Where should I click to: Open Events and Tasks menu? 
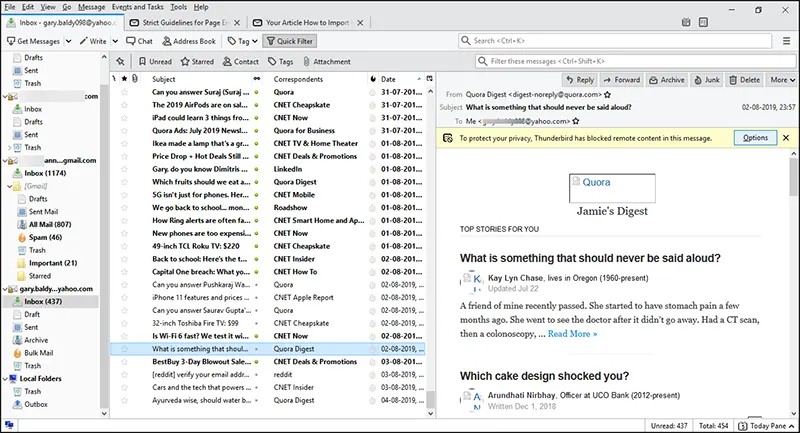click(138, 7)
